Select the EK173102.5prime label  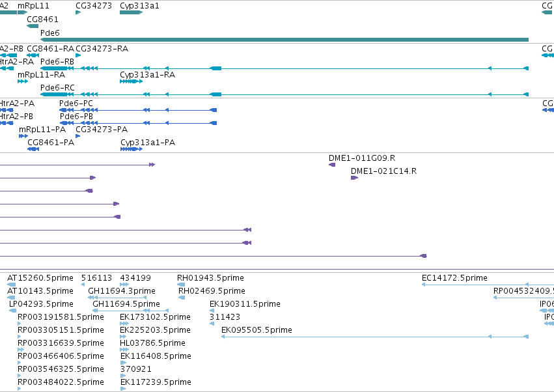(x=155, y=317)
